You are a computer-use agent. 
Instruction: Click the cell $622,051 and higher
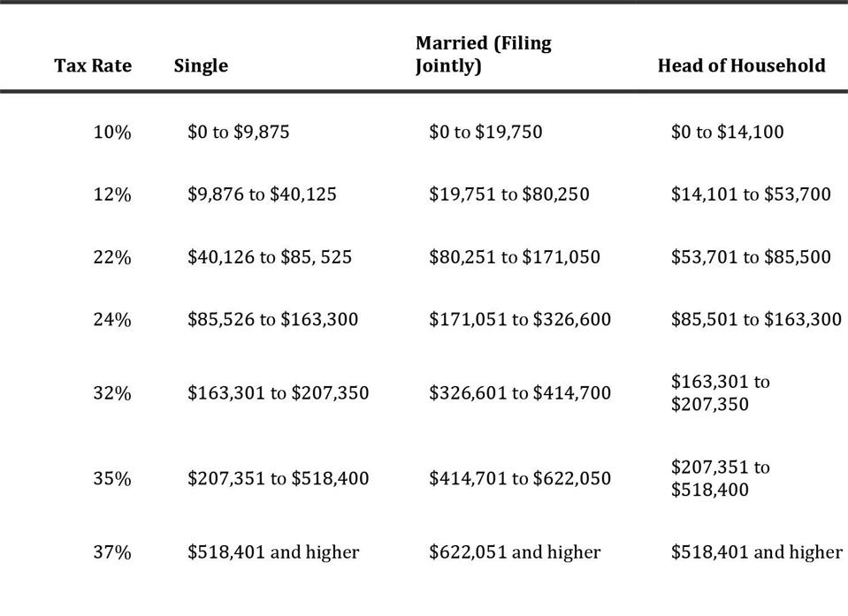point(515,552)
